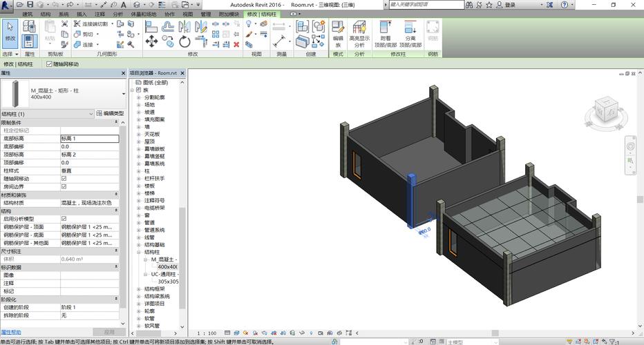Collapse the 结构柱 tree node
Image resolution: width=644 pixels, height=345 pixels.
coord(138,253)
